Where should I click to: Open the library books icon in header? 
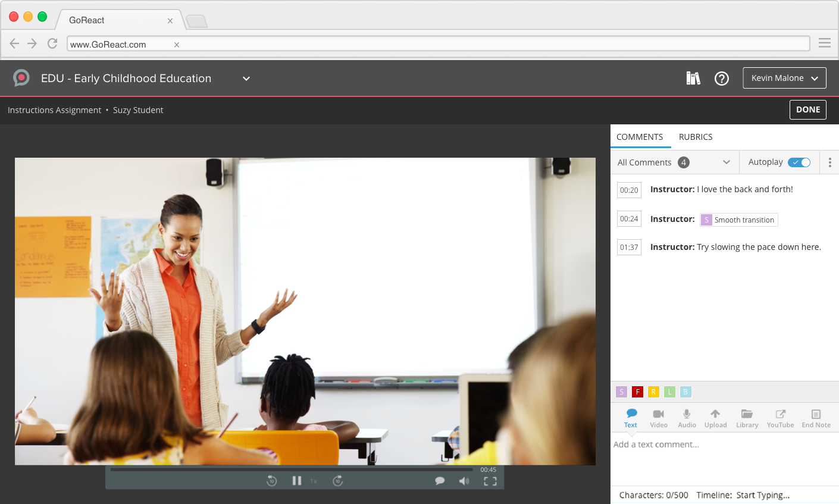(693, 78)
